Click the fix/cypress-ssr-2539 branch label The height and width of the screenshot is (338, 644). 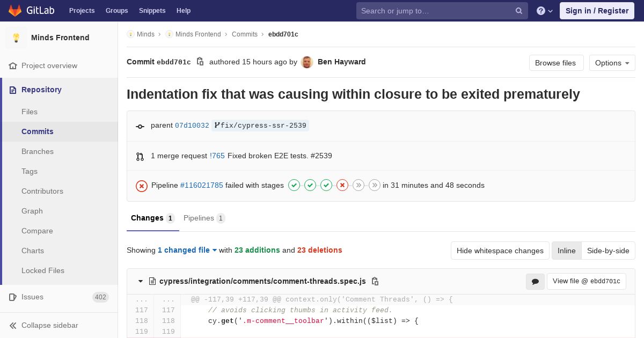[x=260, y=126]
